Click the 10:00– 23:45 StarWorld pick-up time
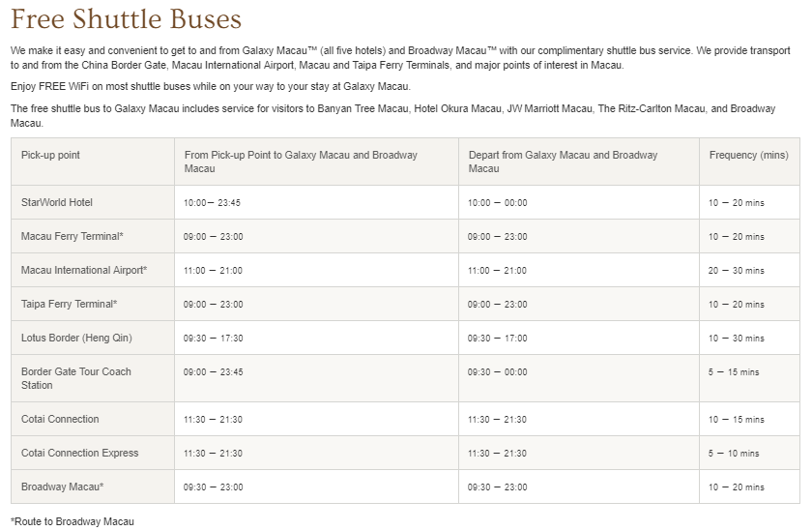This screenshot has height=531, width=812. click(x=212, y=203)
